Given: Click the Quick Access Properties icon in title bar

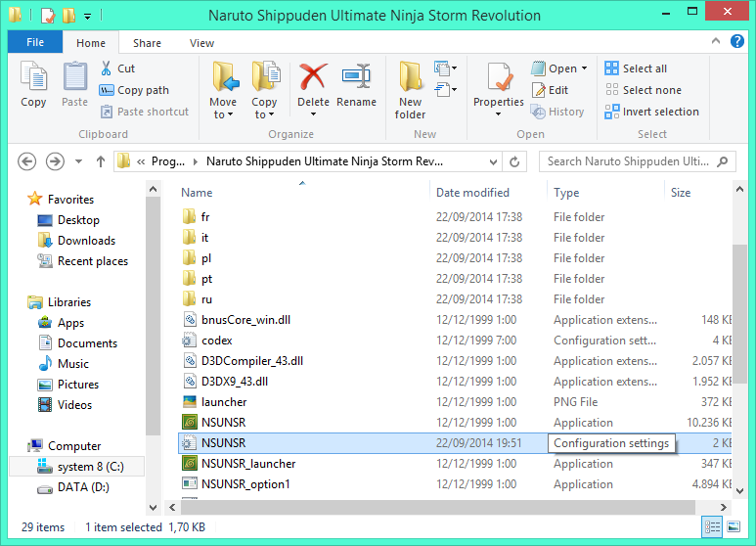Looking at the screenshot, I should [47, 16].
